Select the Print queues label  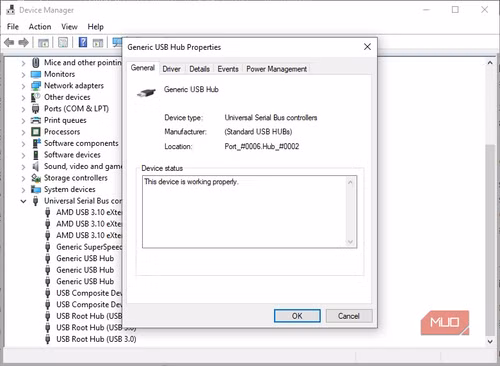click(65, 120)
